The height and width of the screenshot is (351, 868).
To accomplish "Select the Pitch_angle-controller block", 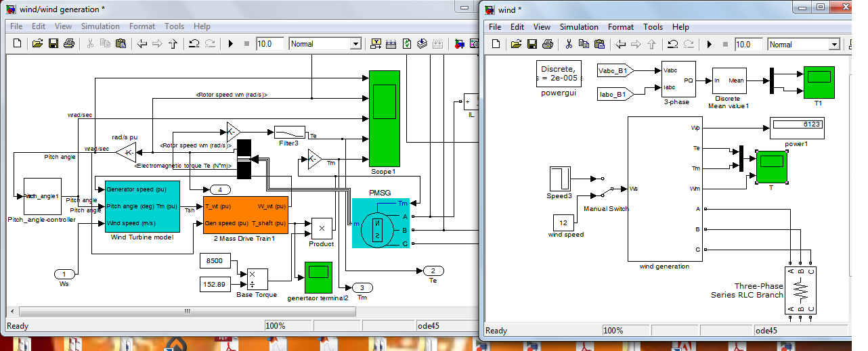I will [x=43, y=196].
